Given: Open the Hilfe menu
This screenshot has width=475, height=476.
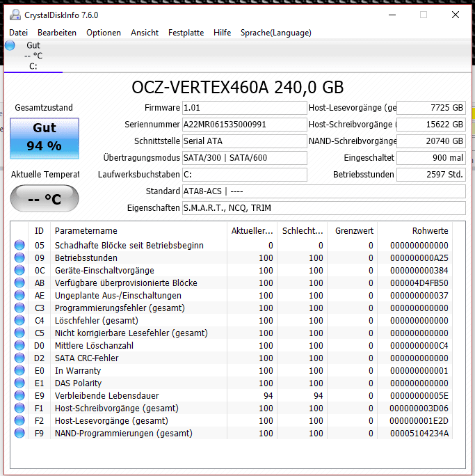Looking at the screenshot, I should (x=222, y=33).
